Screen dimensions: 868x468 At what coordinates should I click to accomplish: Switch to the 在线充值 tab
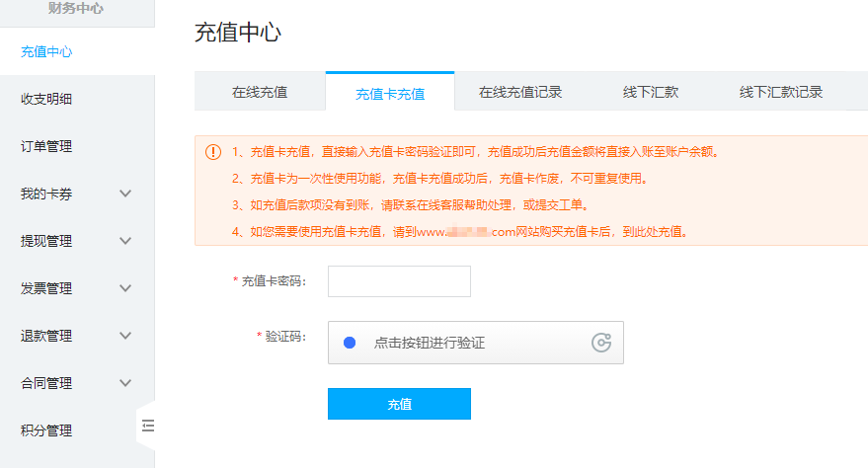260,92
